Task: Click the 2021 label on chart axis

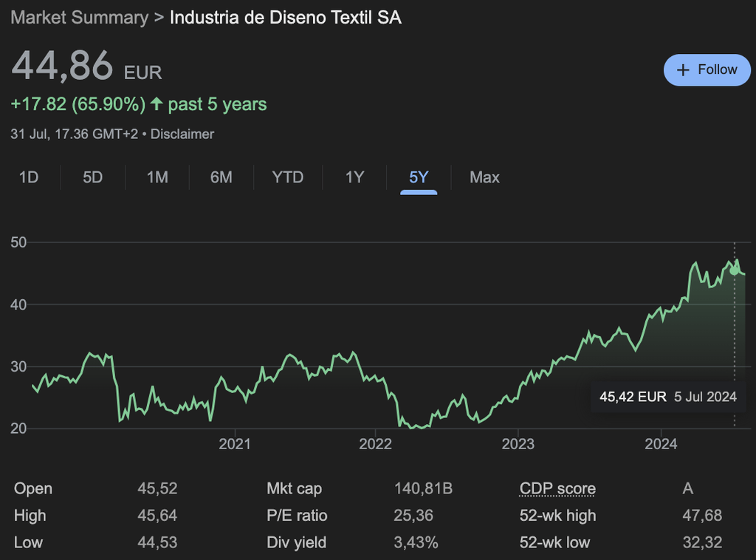Action: (x=235, y=443)
